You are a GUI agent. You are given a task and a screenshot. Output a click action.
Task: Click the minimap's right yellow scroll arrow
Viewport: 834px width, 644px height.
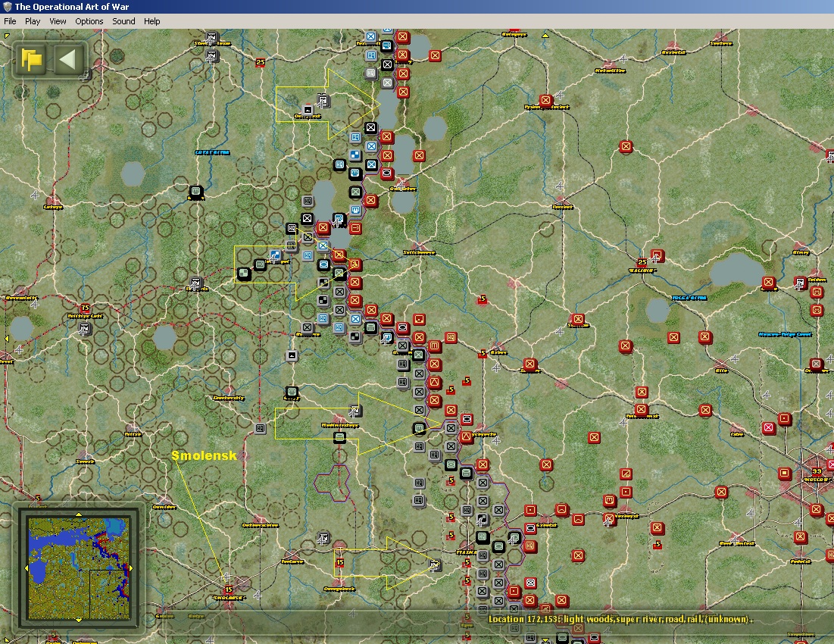point(131,568)
